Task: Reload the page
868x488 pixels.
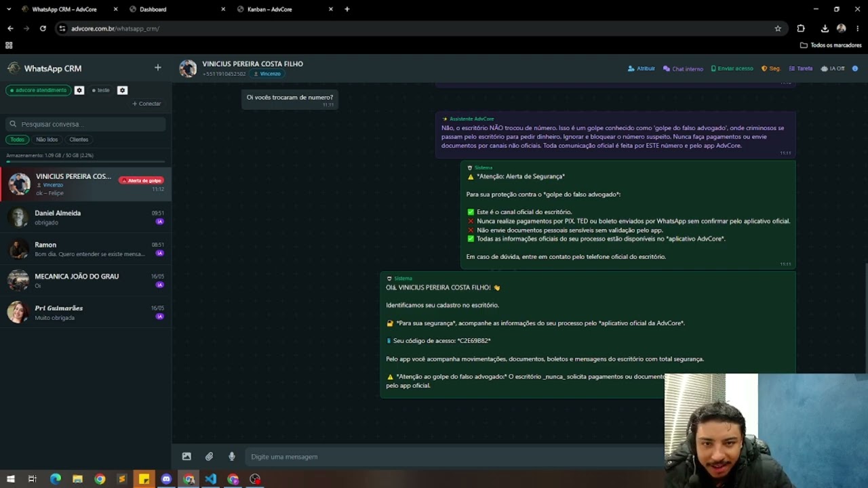Action: point(43,28)
